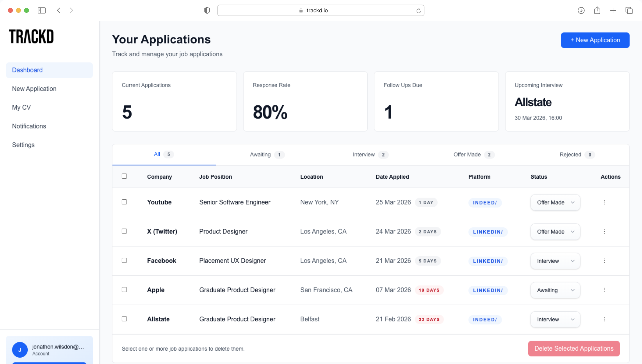642x364 pixels.
Task: Open the tab overview icon
Action: [629, 10]
